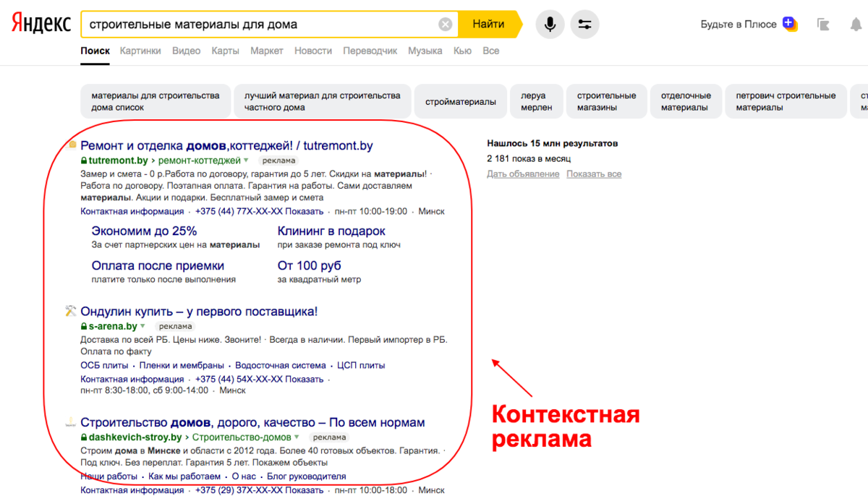868x496 pixels.
Task: Start voice search with the microphone icon
Action: (x=550, y=25)
